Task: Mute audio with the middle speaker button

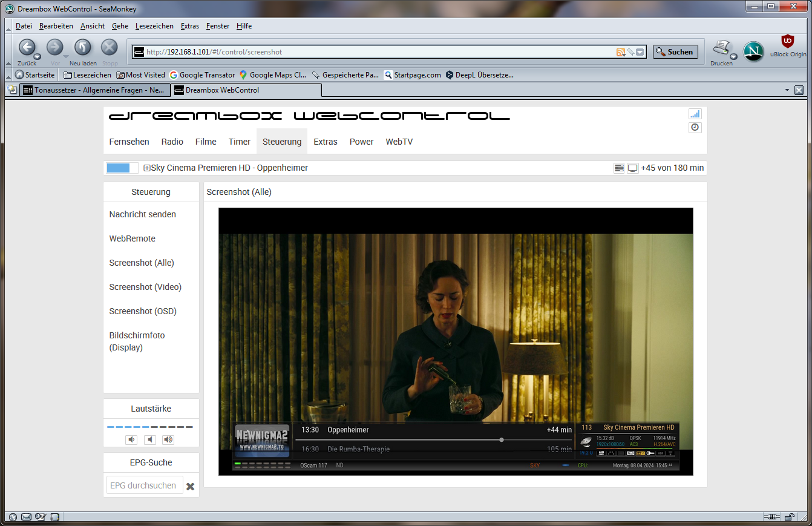Action: [150, 439]
